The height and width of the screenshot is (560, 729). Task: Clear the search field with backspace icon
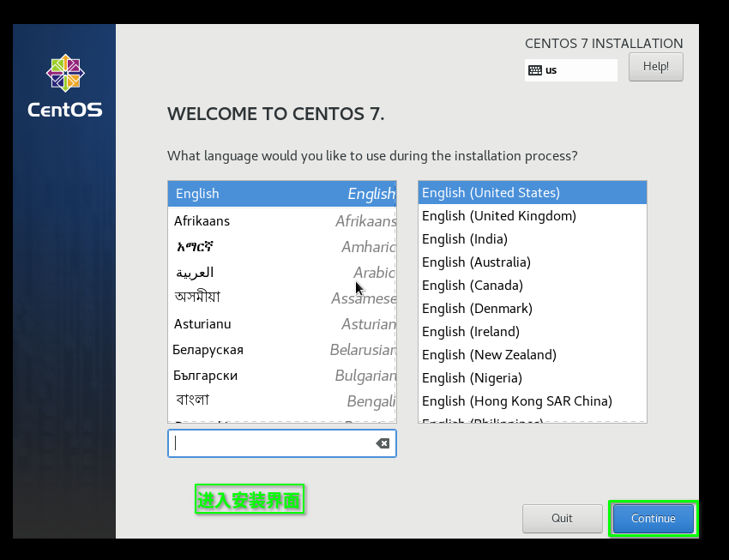pyautogui.click(x=383, y=443)
